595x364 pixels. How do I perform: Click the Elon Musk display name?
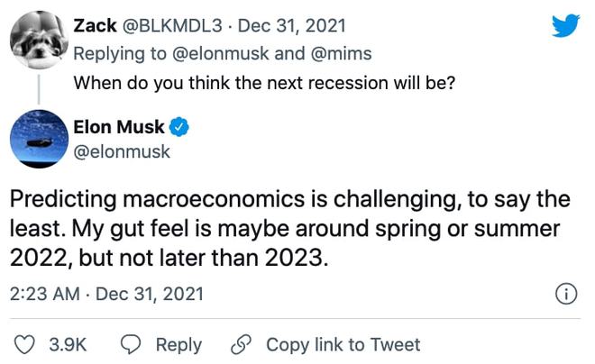[124, 127]
